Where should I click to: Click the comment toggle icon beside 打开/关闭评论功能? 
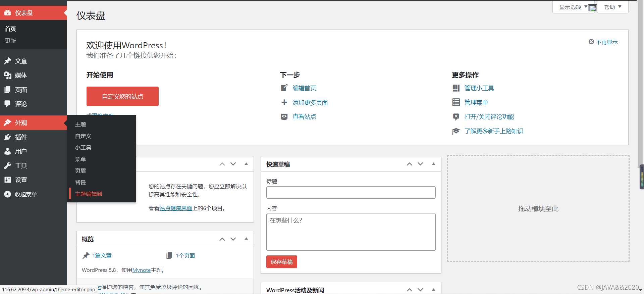click(456, 117)
